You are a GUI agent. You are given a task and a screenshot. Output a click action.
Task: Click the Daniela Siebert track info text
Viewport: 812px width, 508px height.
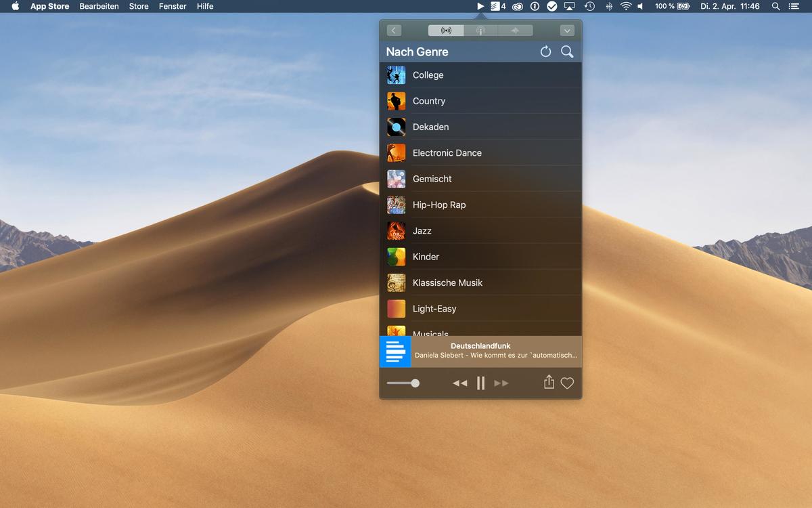point(496,356)
